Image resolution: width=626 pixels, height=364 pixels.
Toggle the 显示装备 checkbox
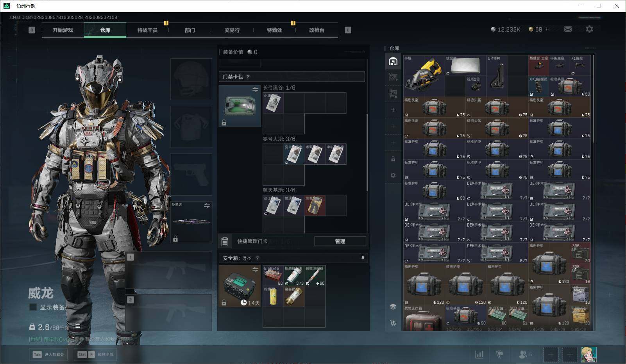point(33,307)
